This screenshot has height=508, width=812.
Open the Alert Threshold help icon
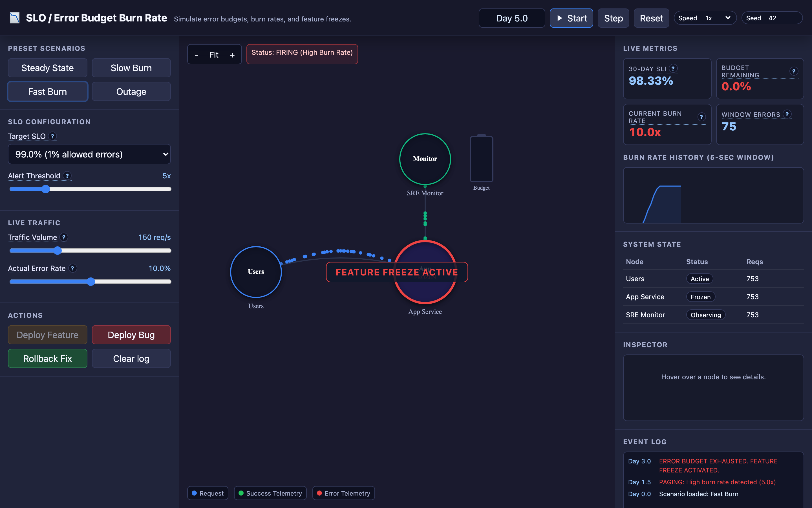(67, 176)
